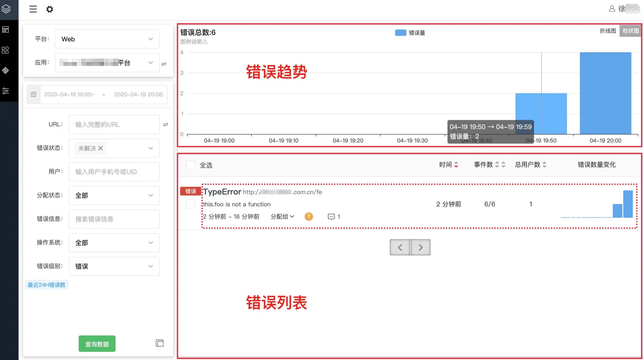Click the green 查询数据 button

[x=97, y=344]
